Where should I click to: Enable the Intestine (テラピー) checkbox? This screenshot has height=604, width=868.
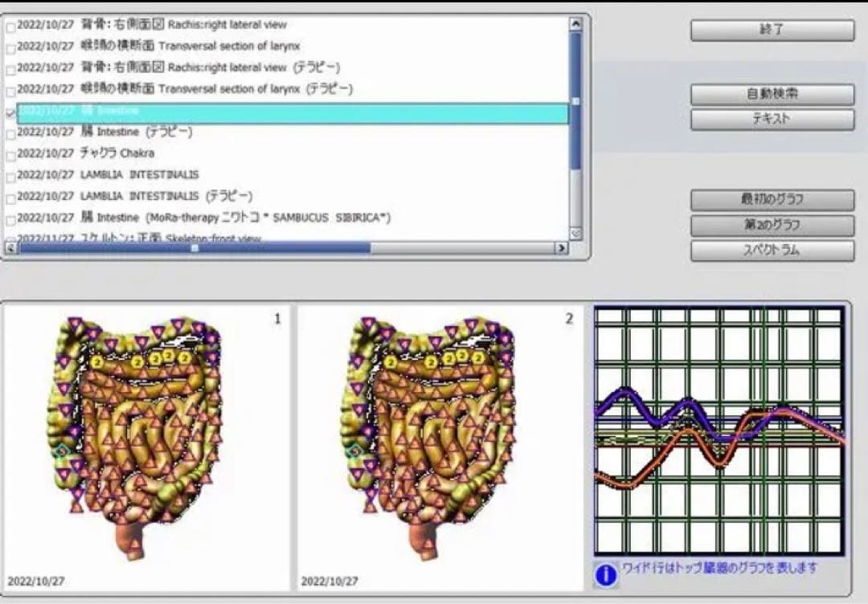point(10,133)
